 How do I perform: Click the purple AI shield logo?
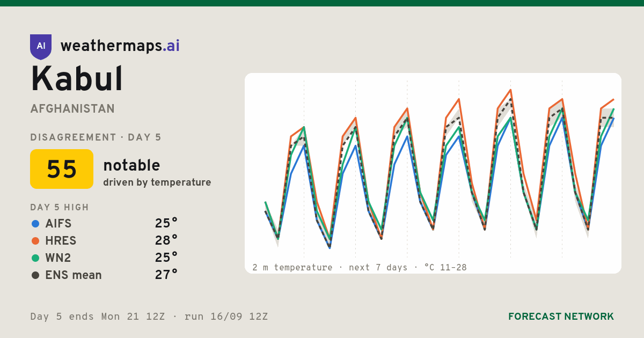tap(41, 47)
